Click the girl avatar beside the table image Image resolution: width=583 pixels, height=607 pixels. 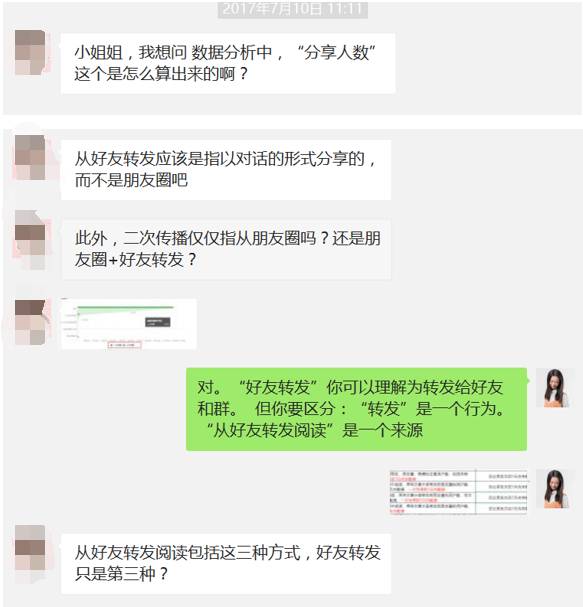pyautogui.click(x=555, y=489)
